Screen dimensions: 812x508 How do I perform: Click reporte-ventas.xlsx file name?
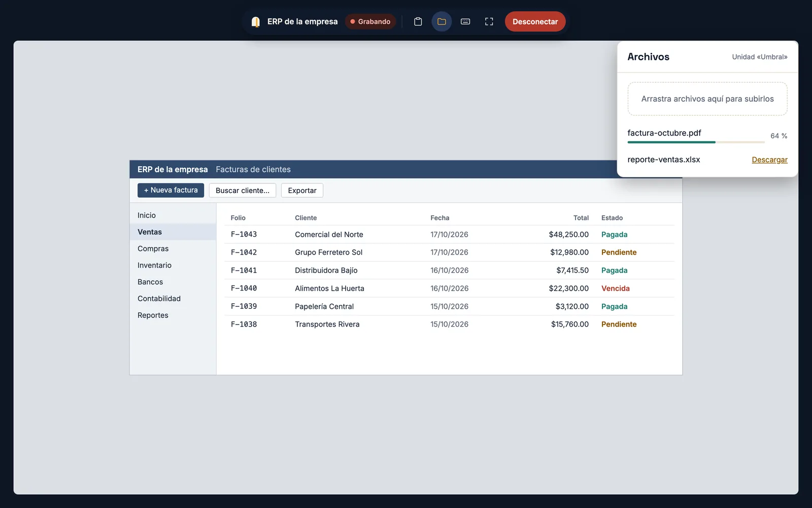(x=664, y=160)
